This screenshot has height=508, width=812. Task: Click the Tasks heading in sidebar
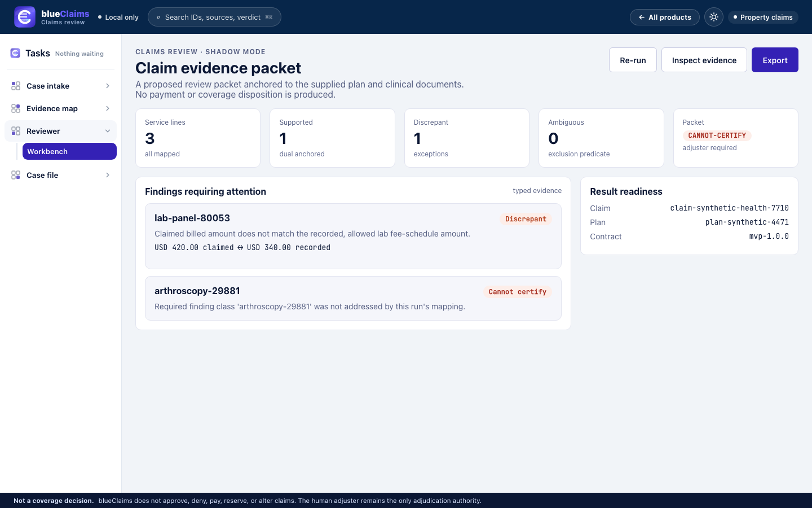tap(38, 53)
